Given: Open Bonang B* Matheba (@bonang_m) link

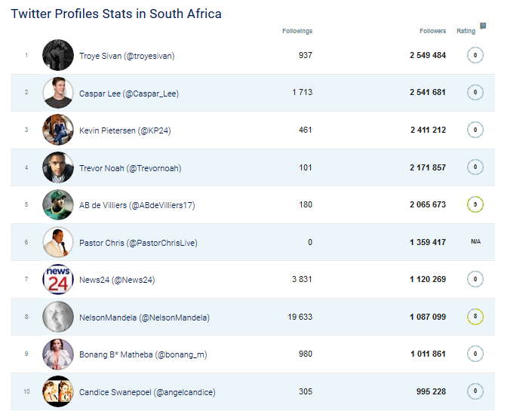Looking at the screenshot, I should [143, 354].
